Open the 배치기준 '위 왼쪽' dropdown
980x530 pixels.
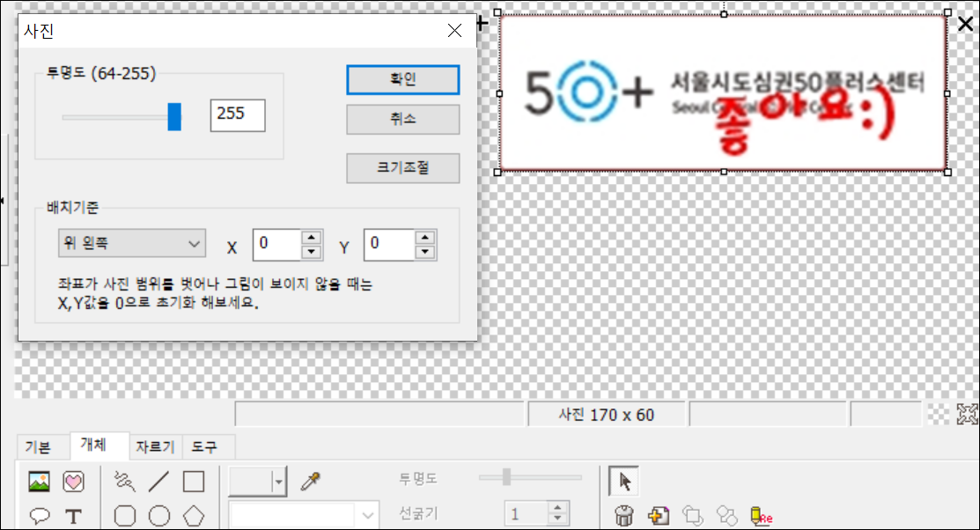click(x=132, y=243)
